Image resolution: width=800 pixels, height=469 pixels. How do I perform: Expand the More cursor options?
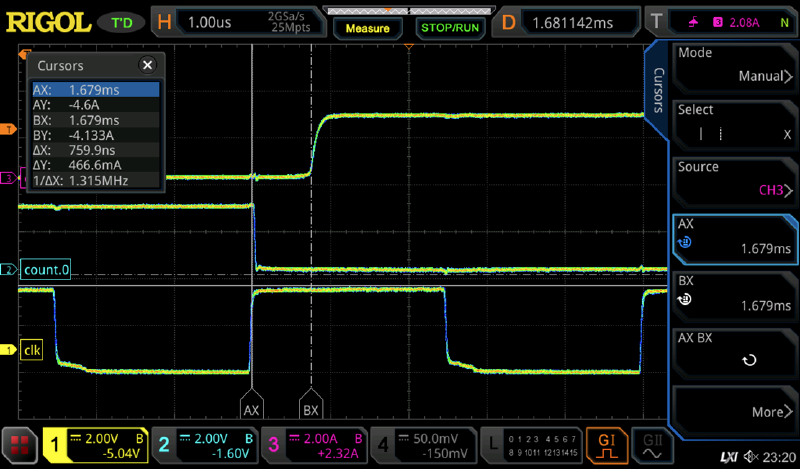(734, 411)
